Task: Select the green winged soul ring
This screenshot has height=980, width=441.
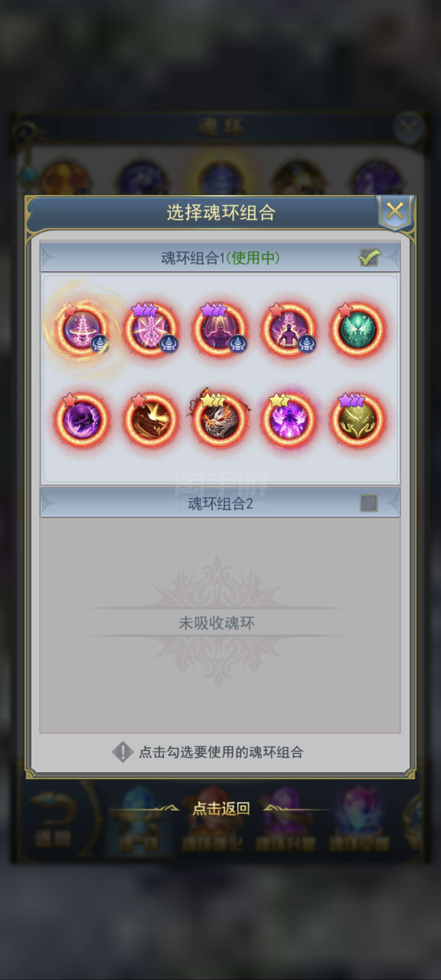Action: tap(357, 330)
